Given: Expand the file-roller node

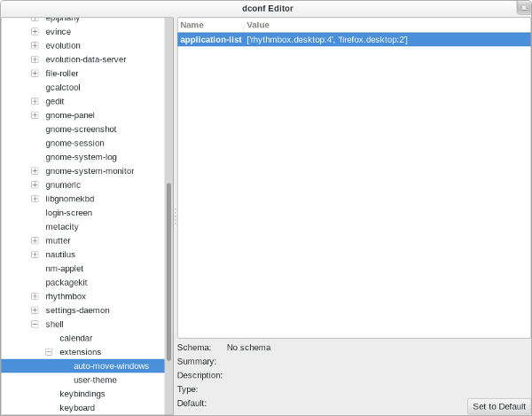Looking at the screenshot, I should (35, 74).
